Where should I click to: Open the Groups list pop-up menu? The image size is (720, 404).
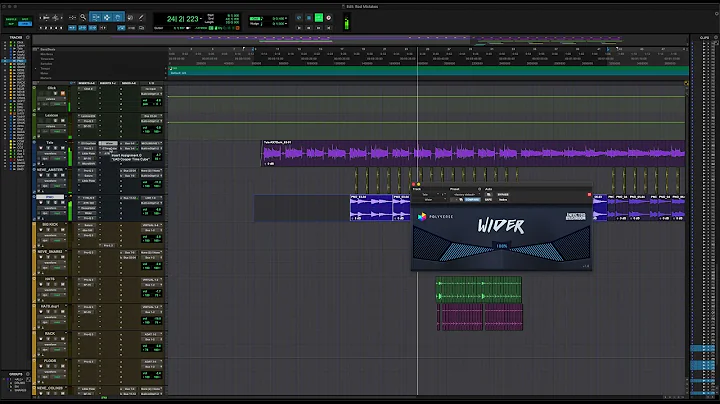(x=28, y=374)
